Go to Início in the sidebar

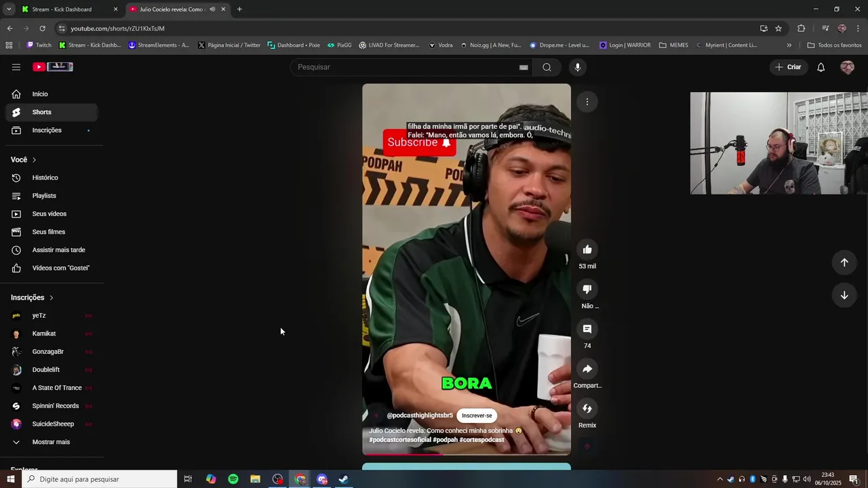pos(52,94)
